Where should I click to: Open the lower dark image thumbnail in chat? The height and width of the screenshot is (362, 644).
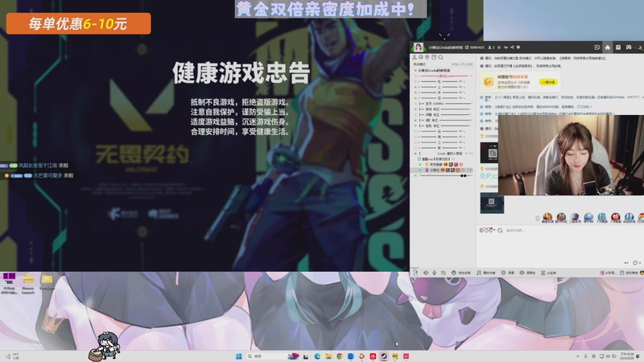[x=492, y=204]
